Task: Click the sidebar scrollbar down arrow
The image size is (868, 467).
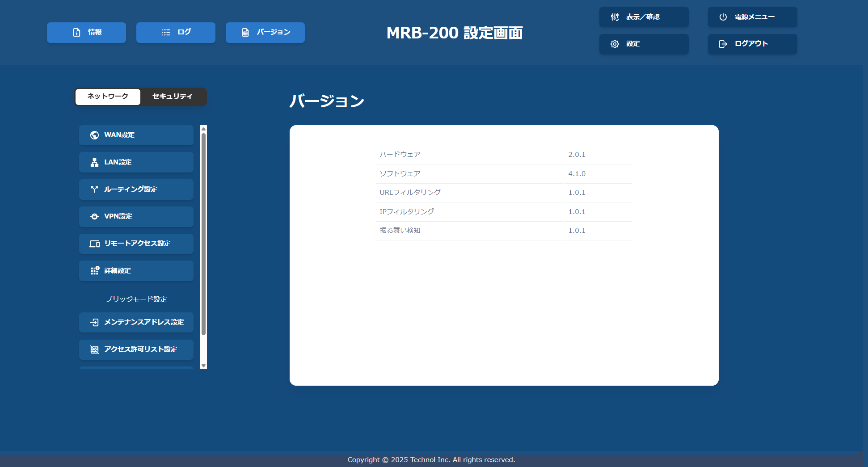Action: [203, 366]
